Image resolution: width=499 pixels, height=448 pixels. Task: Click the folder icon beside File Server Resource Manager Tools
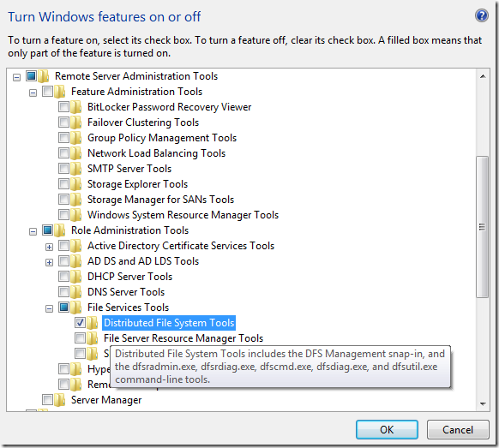(93, 338)
